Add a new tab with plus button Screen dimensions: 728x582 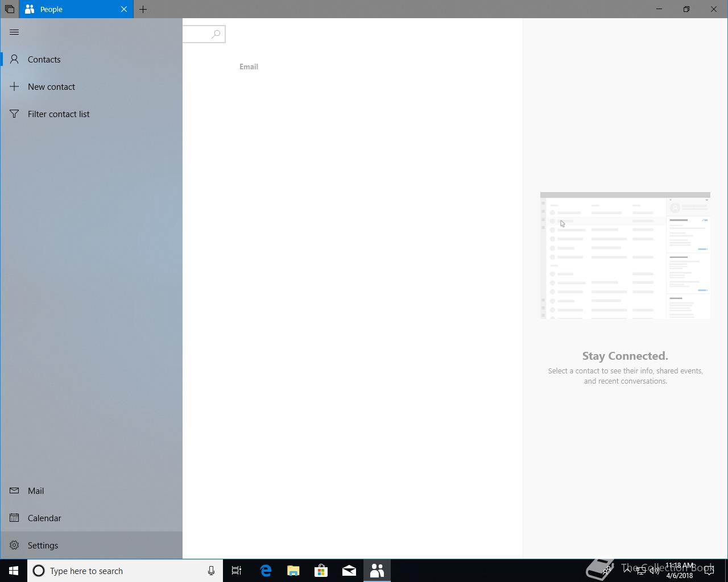143,9
